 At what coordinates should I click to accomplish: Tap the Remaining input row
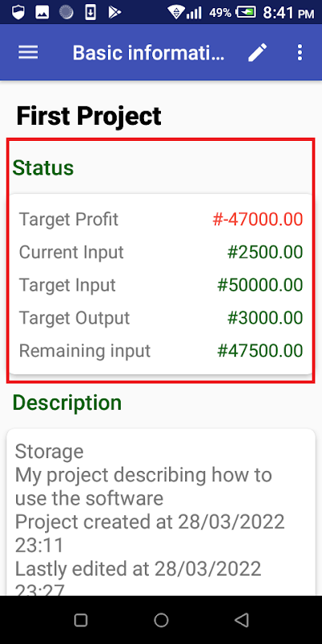coord(161,351)
